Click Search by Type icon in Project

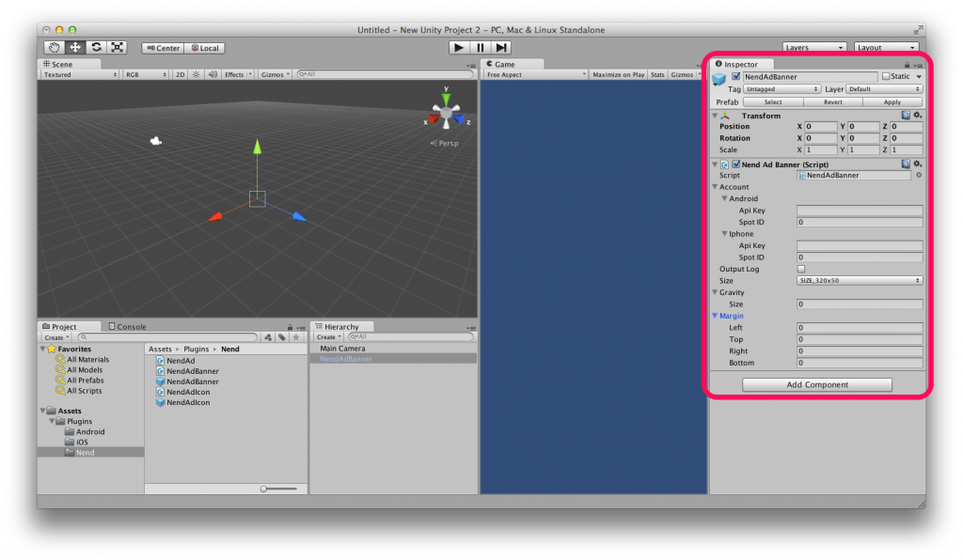click(268, 337)
